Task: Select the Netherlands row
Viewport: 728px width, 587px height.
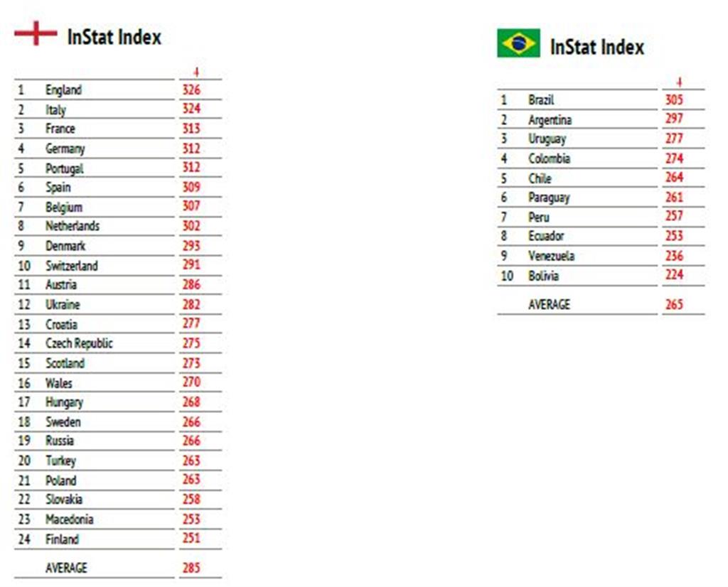Action: pyautogui.click(x=118, y=226)
